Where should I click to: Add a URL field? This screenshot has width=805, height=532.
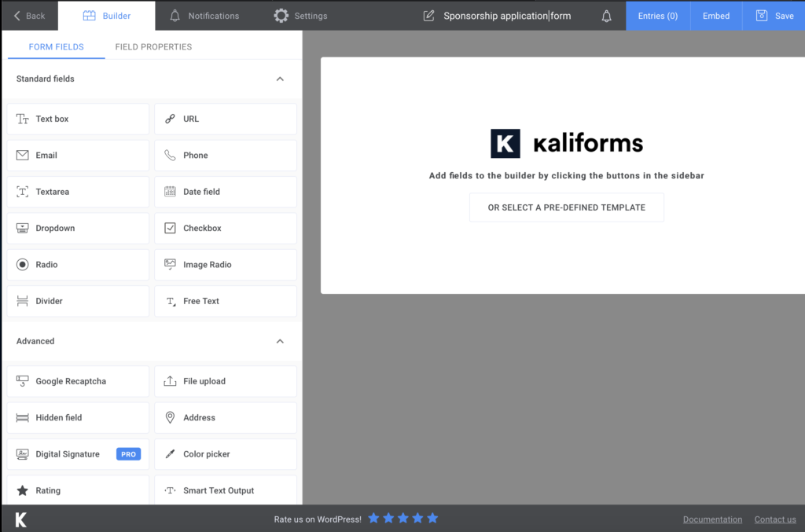226,119
